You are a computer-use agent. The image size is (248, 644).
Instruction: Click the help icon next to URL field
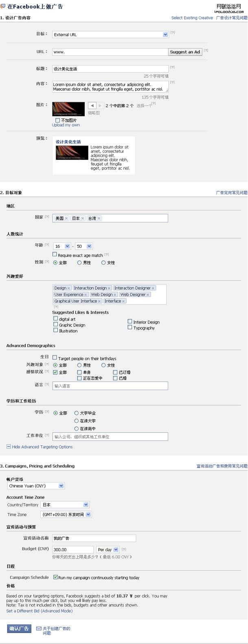[x=206, y=50]
